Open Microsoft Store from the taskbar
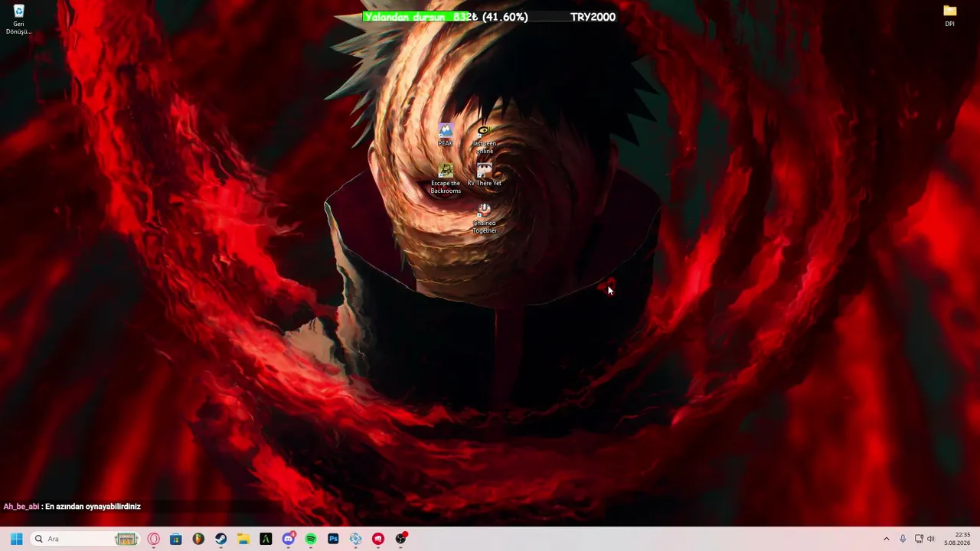 point(176,539)
